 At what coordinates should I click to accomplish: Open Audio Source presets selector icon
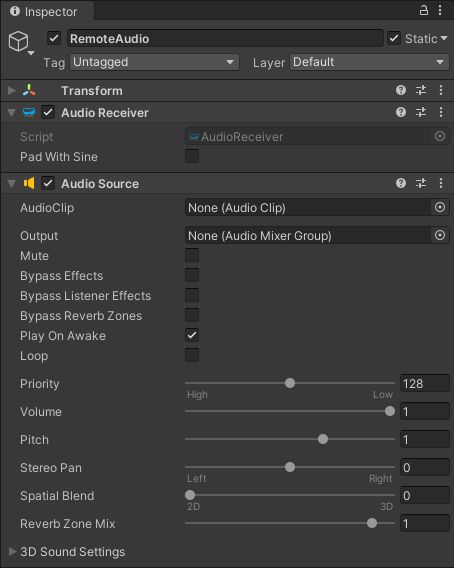[x=421, y=183]
